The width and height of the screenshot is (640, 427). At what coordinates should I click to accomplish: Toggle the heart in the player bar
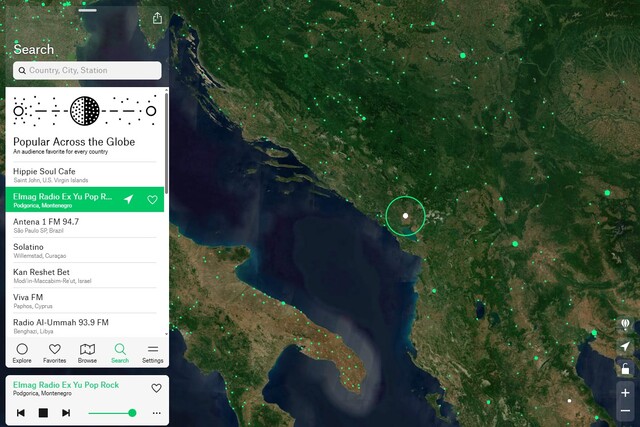click(x=156, y=388)
